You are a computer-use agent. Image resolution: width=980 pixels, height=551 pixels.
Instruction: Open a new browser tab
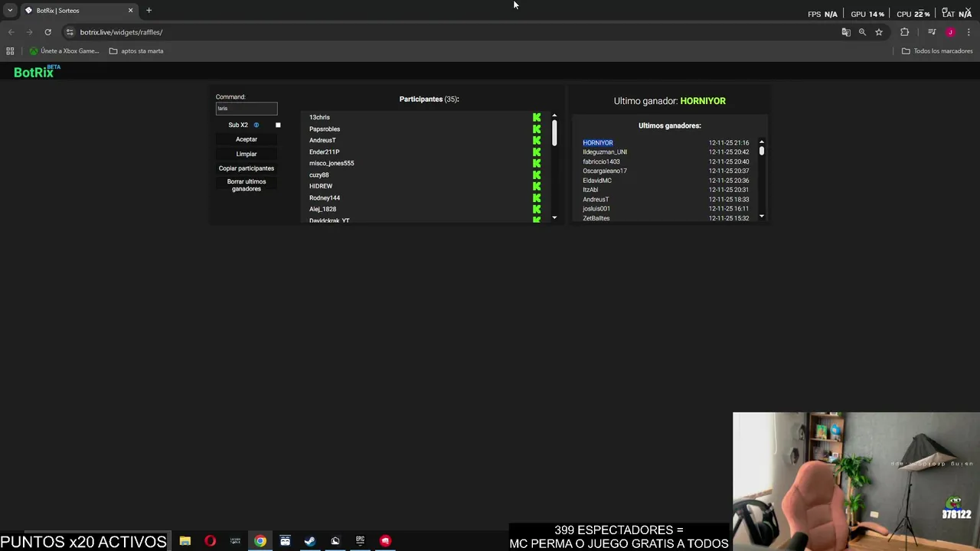pyautogui.click(x=149, y=11)
